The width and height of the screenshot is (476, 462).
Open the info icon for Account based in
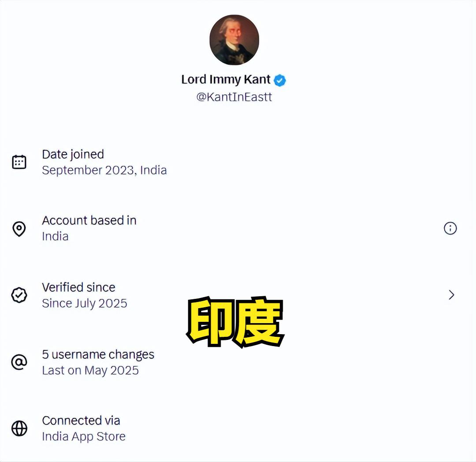point(450,228)
